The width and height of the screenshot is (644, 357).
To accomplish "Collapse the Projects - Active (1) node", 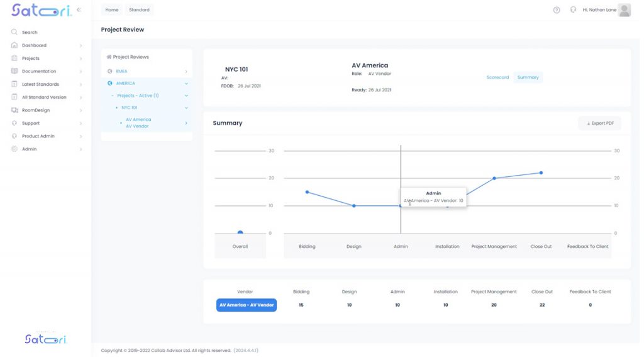I will point(186,96).
